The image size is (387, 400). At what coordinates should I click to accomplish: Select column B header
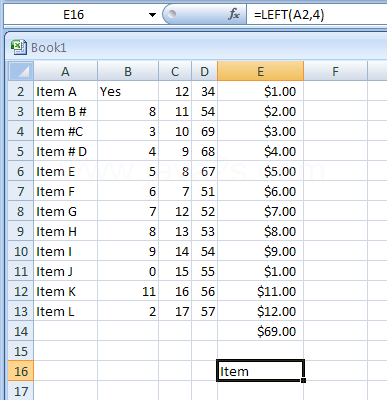click(128, 71)
